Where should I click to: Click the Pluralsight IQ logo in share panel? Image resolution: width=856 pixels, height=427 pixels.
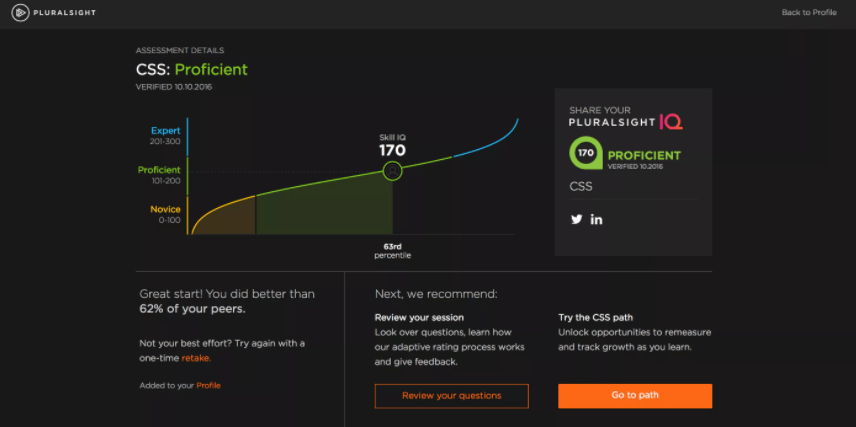(626, 121)
